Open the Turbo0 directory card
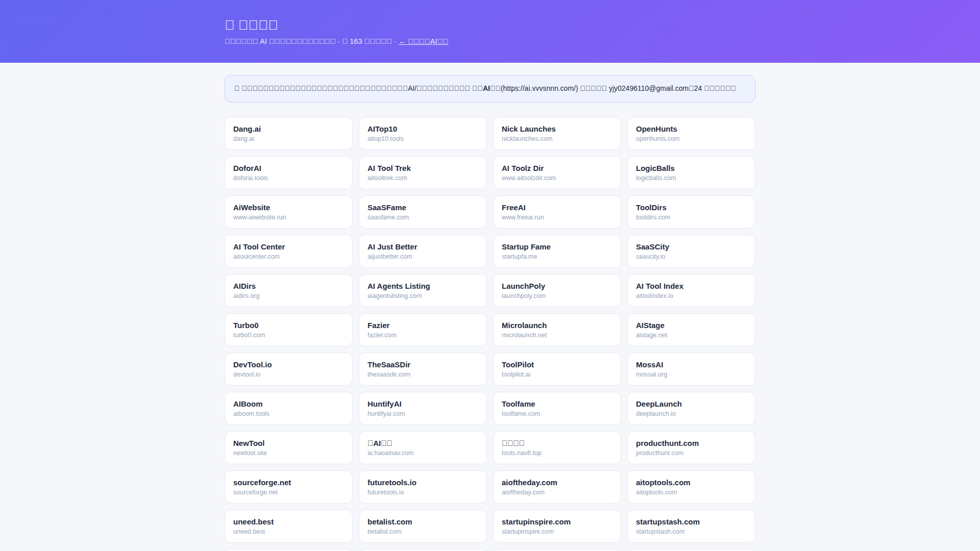 [288, 330]
